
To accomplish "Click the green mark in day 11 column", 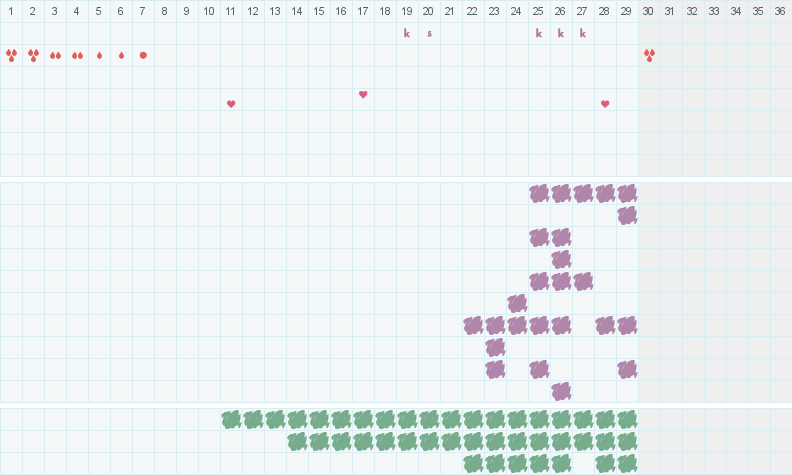I will click(x=231, y=419).
